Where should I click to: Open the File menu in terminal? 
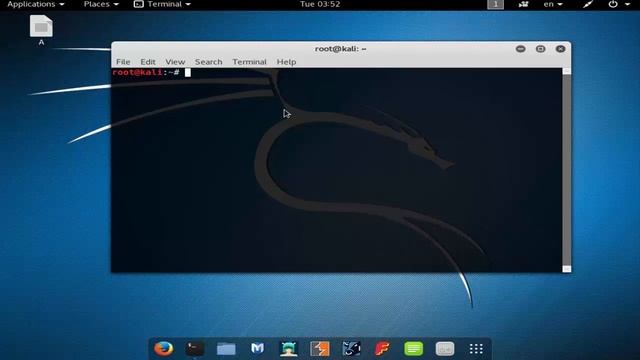(x=123, y=62)
